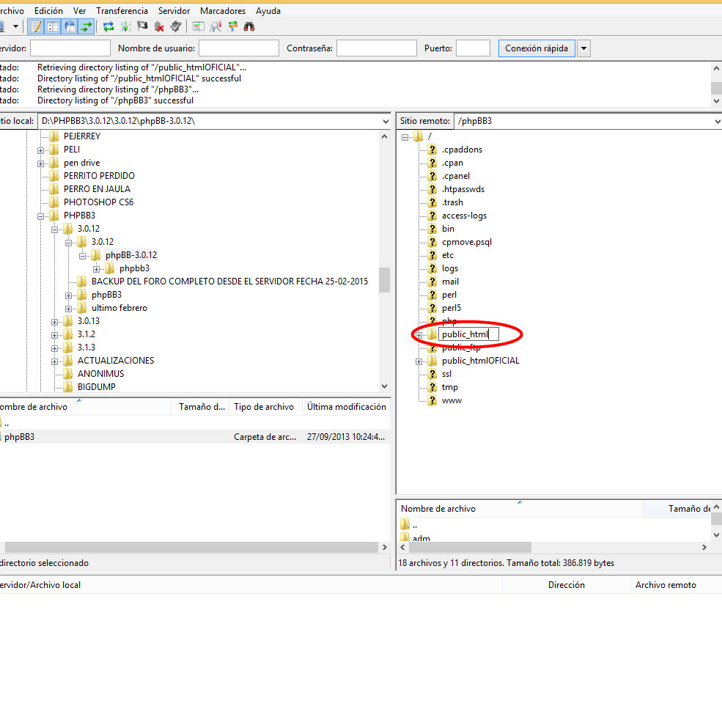Expand the public_htmlOFICIAL remote folder
This screenshot has height=728, width=722.
tap(419, 361)
